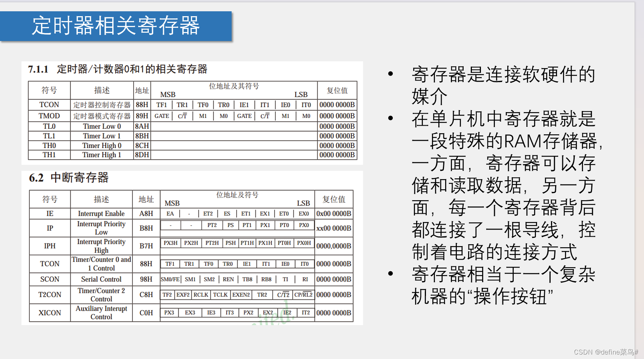The height and width of the screenshot is (359, 644).
Task: Click address cell B7H
Action: tap(146, 246)
